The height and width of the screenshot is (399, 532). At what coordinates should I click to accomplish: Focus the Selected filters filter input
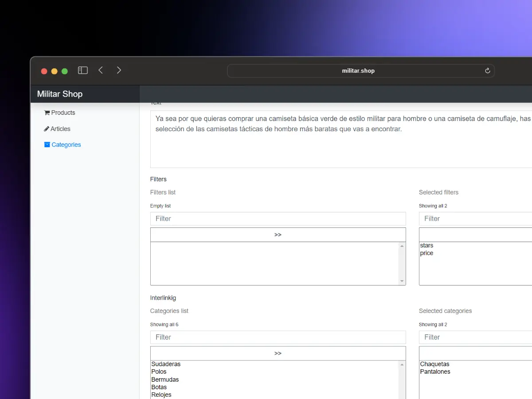[x=475, y=219]
